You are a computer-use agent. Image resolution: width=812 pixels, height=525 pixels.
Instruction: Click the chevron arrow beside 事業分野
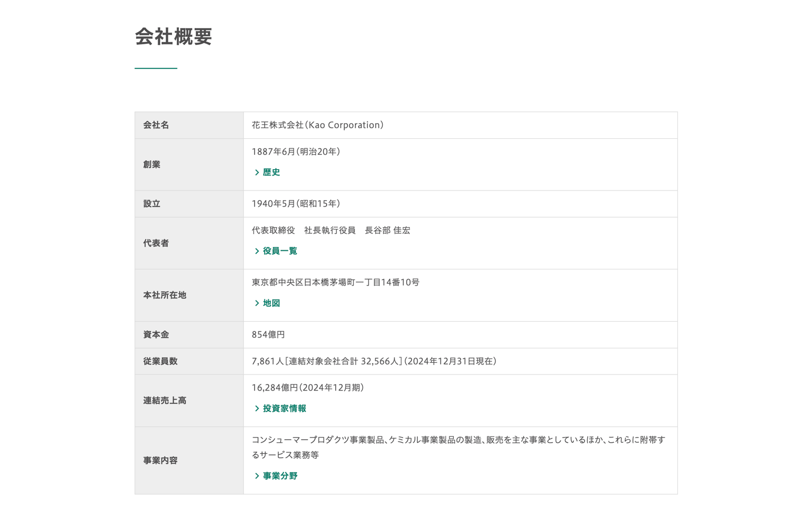point(257,476)
